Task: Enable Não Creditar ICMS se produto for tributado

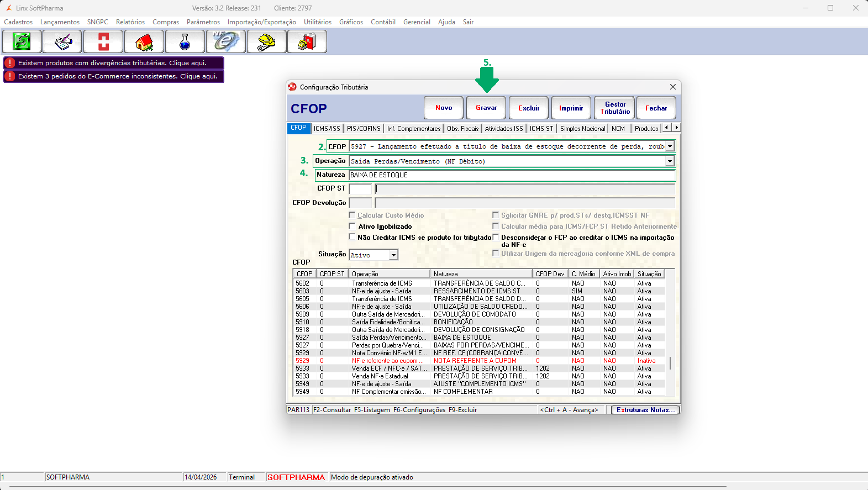Action: (352, 237)
